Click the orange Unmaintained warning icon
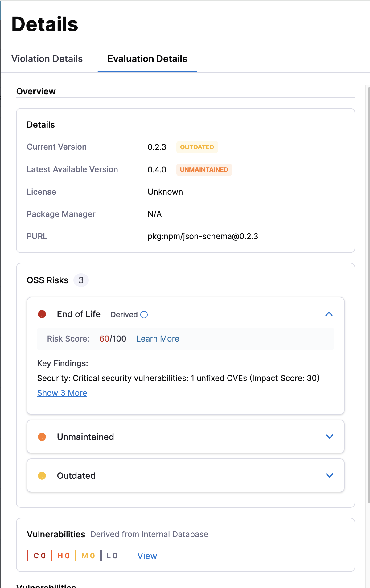 pos(42,437)
